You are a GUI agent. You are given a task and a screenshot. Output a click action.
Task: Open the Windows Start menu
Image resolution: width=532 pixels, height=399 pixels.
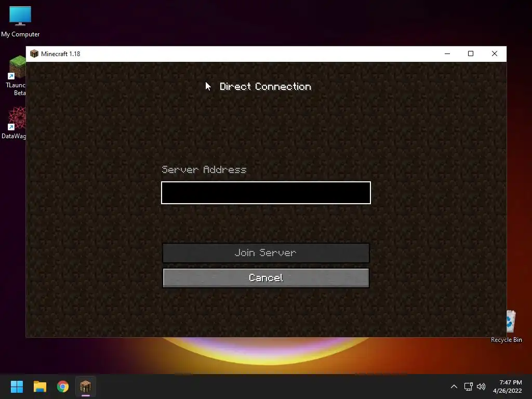click(x=17, y=387)
